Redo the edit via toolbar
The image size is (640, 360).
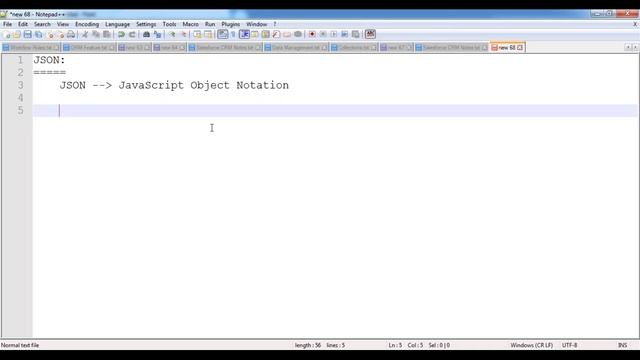click(132, 35)
